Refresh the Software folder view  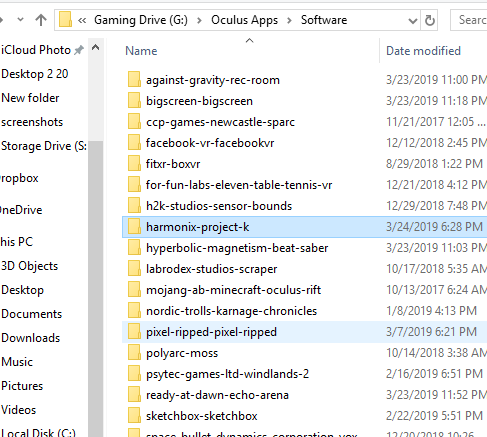coord(430,20)
